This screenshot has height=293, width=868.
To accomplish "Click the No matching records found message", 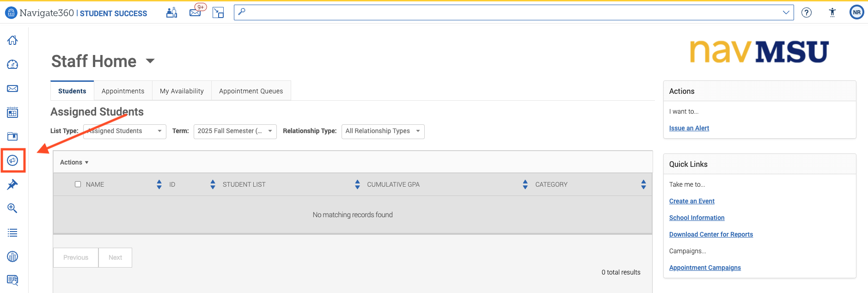I will [x=353, y=215].
